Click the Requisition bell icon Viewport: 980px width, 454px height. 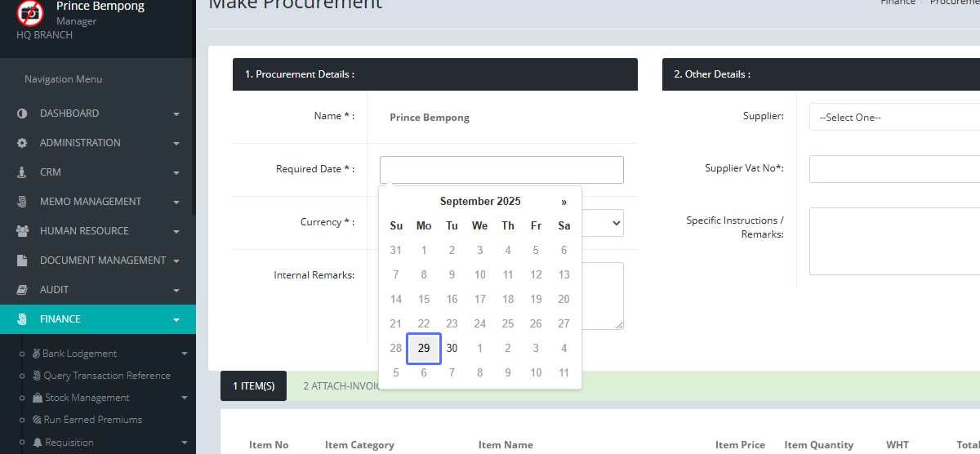pyautogui.click(x=38, y=443)
